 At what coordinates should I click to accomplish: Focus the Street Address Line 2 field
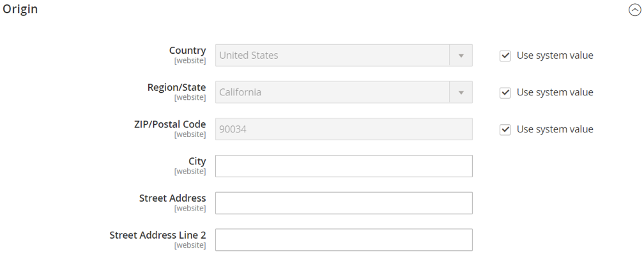344,240
